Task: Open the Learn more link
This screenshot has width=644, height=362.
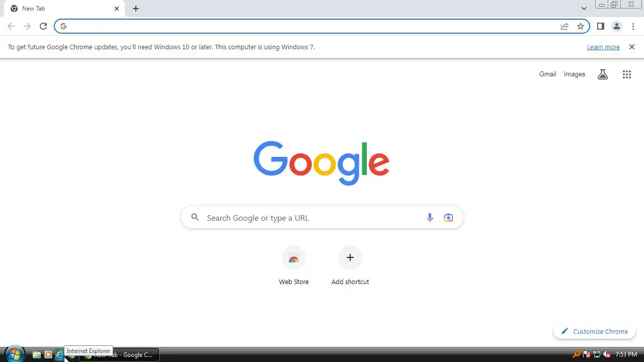Action: tap(603, 47)
